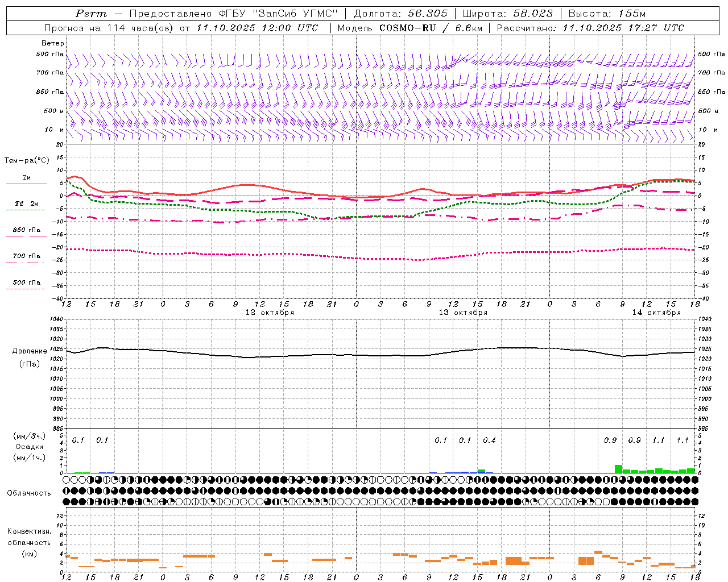Click the '700 гПа' temperature legend entry

coord(26,256)
